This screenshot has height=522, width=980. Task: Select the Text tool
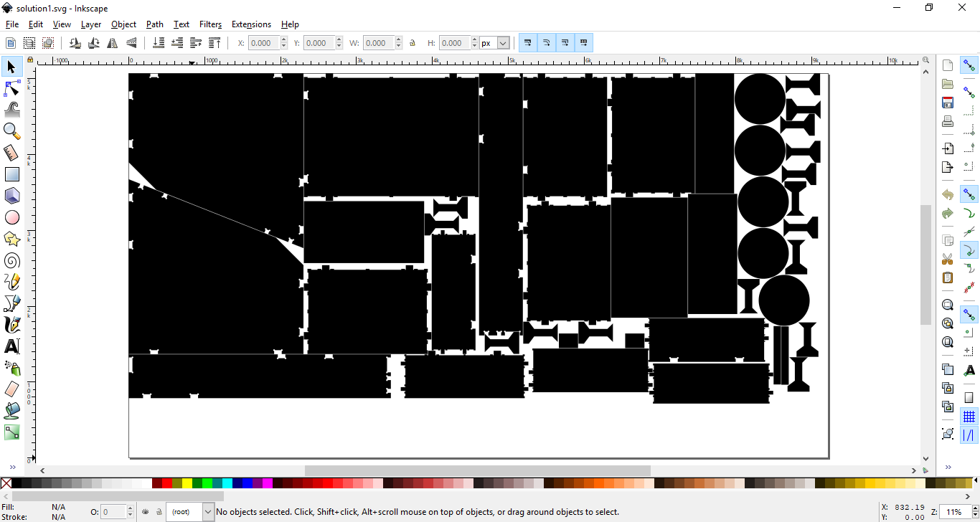click(11, 346)
